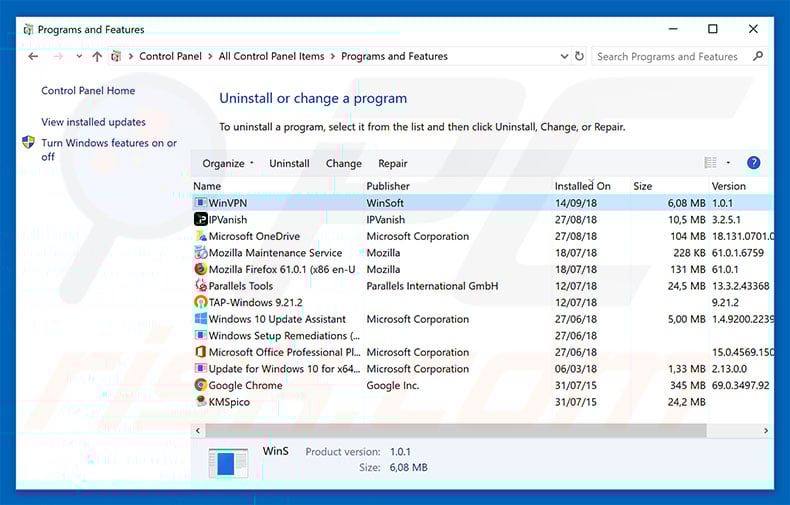Expand the chevron after Control Panel
The height and width of the screenshot is (505, 790).
click(x=210, y=56)
